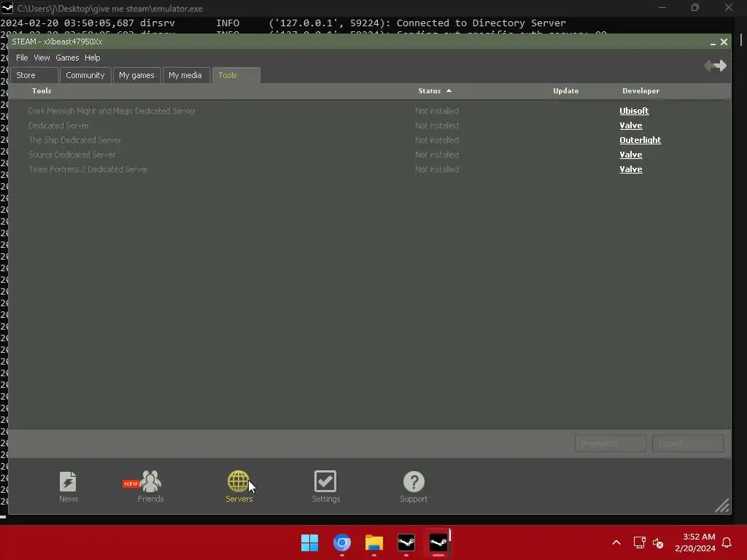The width and height of the screenshot is (747, 560).
Task: Open File Explorer from the taskbar
Action: point(374,542)
